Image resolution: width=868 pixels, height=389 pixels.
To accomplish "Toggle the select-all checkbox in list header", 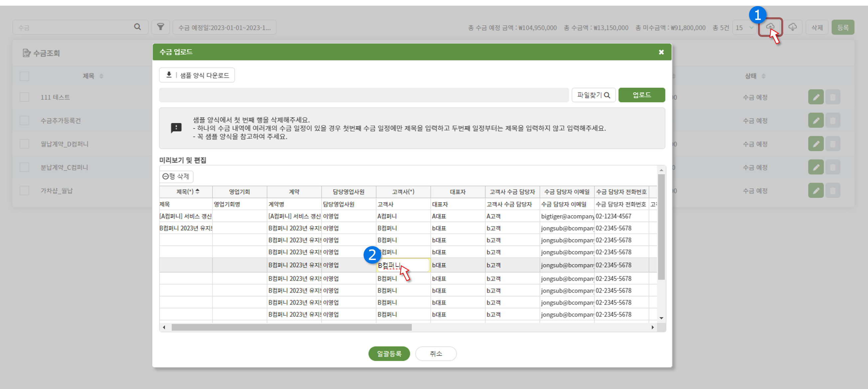I will coord(24,76).
